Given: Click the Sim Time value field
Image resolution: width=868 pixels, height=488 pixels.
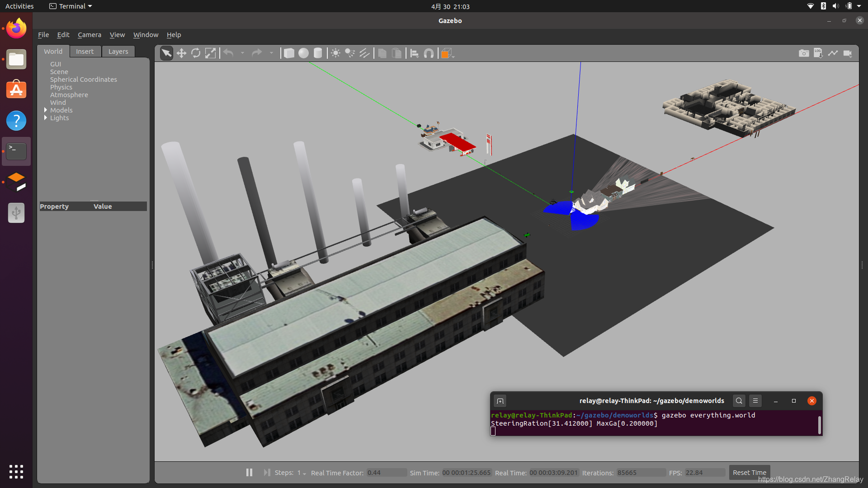Looking at the screenshot, I should pyautogui.click(x=466, y=473).
